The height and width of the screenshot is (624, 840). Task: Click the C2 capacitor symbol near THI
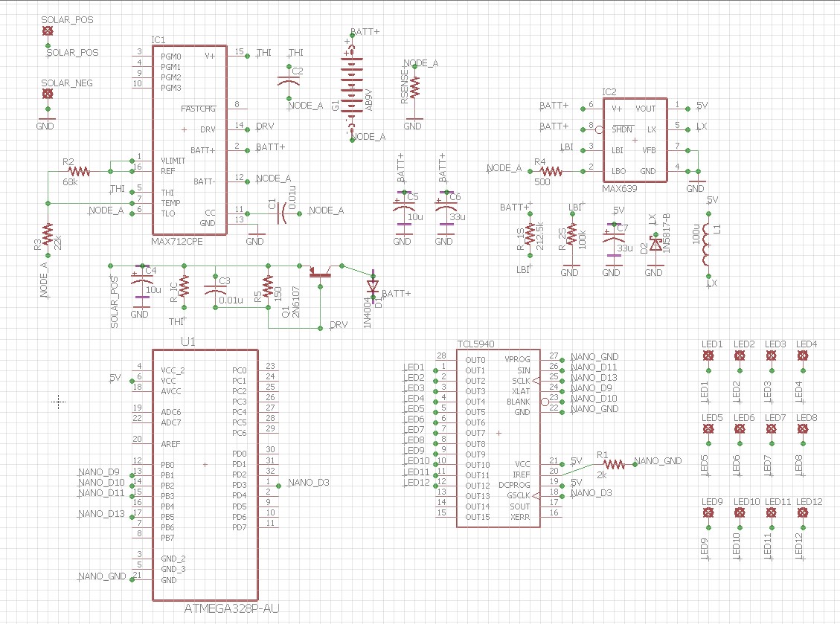coord(287,78)
